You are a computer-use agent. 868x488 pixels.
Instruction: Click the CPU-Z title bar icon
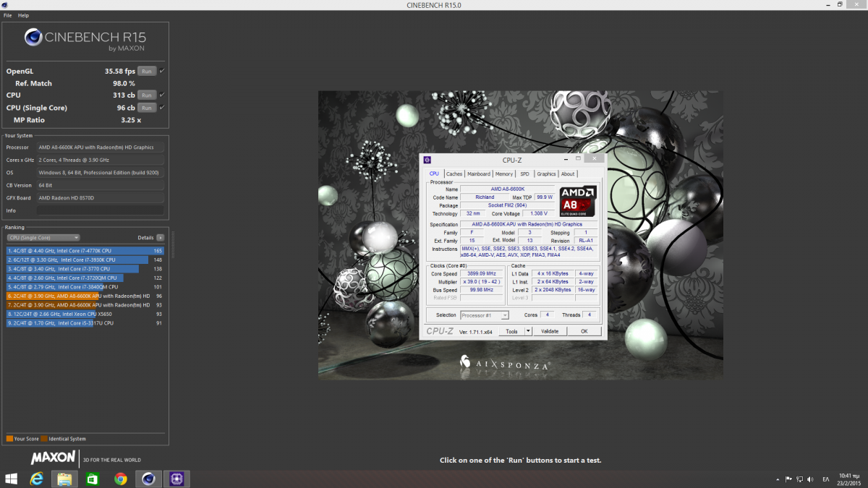(x=427, y=160)
